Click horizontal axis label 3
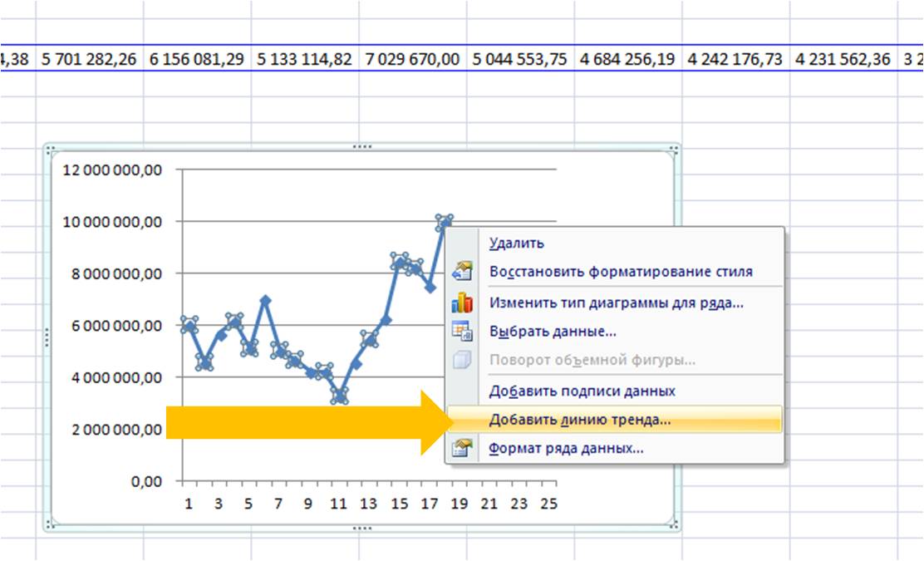The image size is (924, 561). [219, 504]
